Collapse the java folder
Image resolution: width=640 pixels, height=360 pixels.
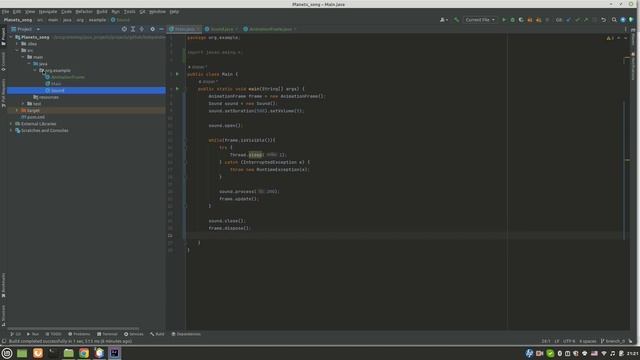(x=29, y=64)
